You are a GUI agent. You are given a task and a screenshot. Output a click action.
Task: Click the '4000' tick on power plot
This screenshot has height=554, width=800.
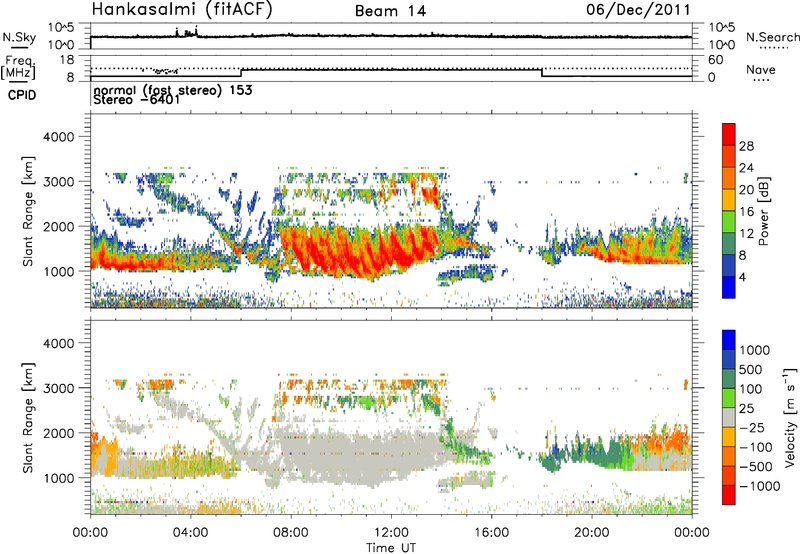[x=59, y=137]
